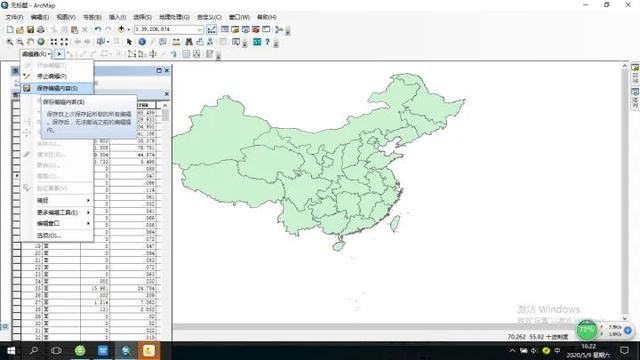The image size is (640, 360).
Task: Open ArcToolbox red toolbox icon
Action: pos(256,29)
